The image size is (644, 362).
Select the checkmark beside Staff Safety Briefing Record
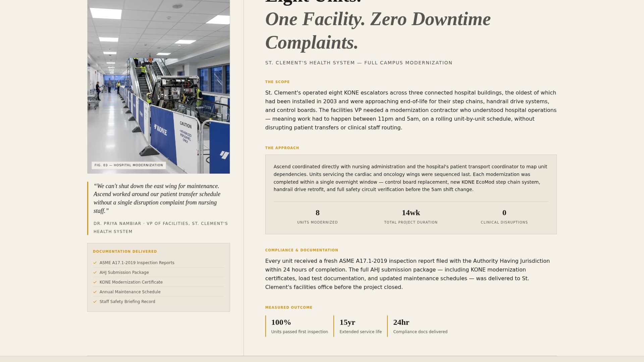[x=95, y=302]
